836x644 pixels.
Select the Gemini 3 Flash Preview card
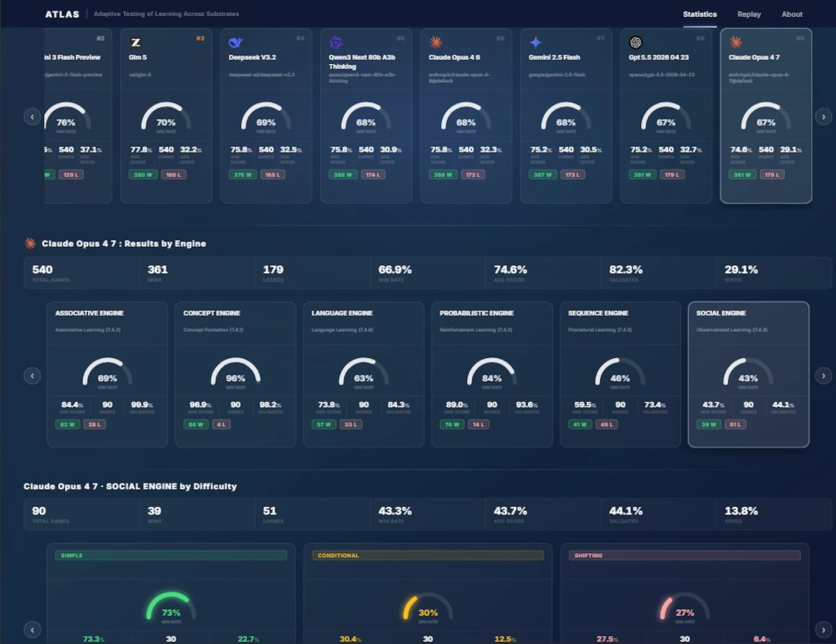[x=78, y=116]
